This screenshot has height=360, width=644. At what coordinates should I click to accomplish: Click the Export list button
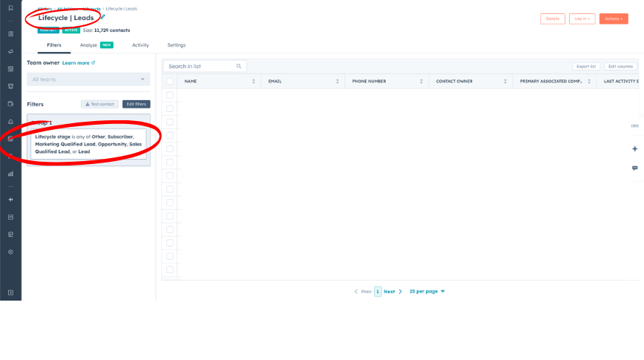click(x=586, y=66)
